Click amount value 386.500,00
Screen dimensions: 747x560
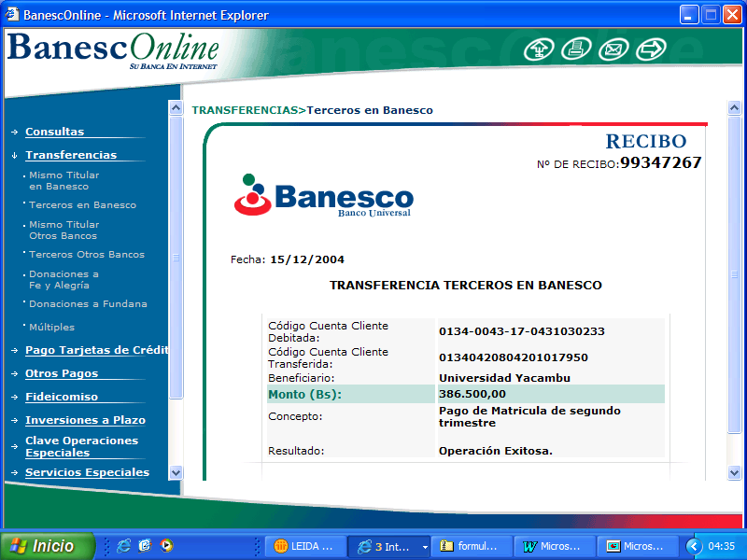click(x=472, y=394)
